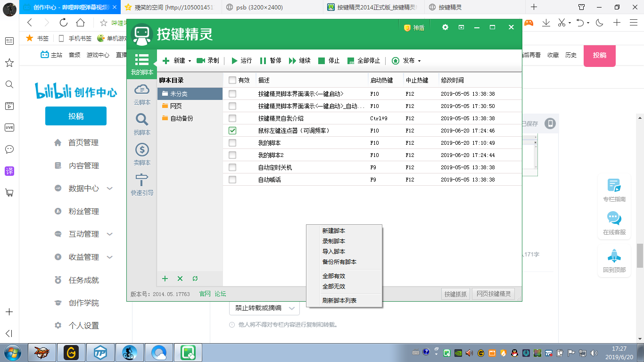Click Windows Start button
Viewport: 644px width, 362px height.
(x=12, y=352)
